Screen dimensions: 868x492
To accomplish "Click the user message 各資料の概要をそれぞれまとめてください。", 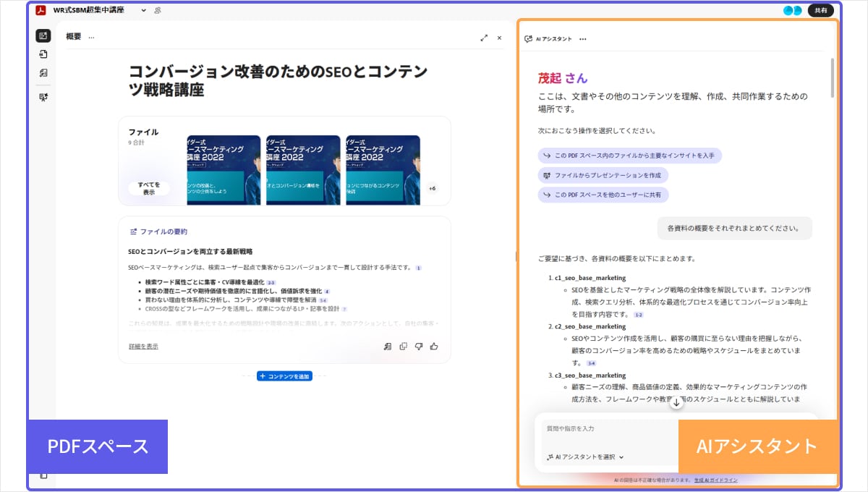I will 734,228.
